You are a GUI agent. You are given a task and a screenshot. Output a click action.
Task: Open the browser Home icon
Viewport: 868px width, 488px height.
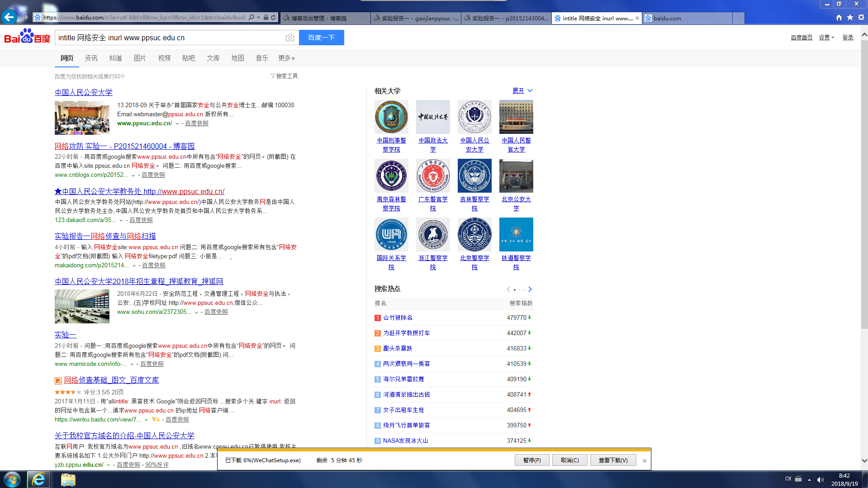(x=839, y=18)
